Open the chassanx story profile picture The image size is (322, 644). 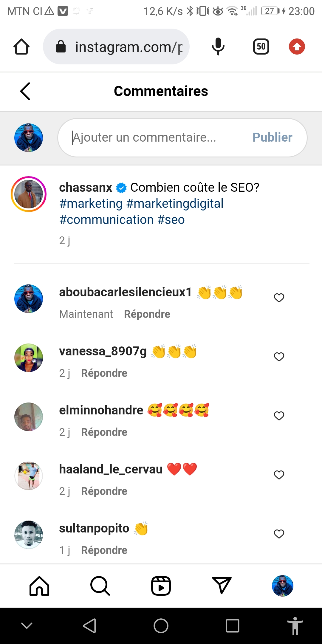(x=29, y=194)
